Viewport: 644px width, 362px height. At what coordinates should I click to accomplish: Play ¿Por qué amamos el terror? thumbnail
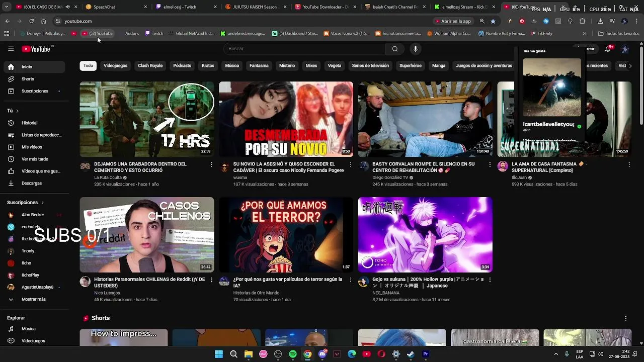(286, 235)
